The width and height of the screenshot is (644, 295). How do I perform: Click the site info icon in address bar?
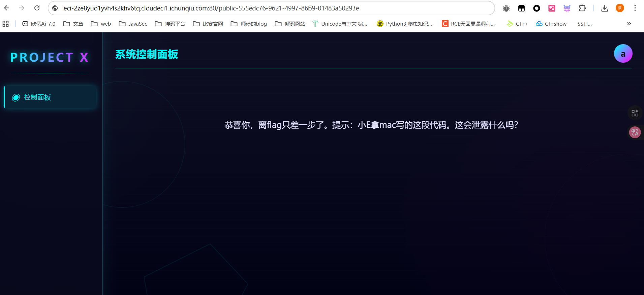[x=55, y=8]
